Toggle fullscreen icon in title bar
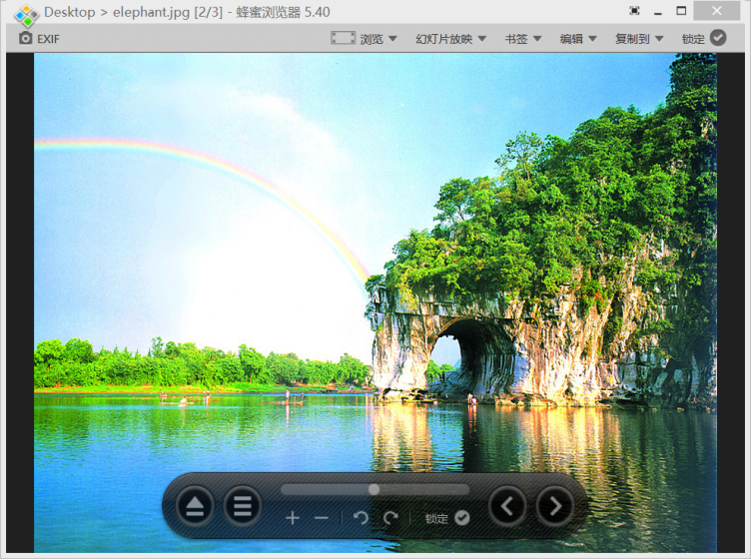The width and height of the screenshot is (751, 560). [634, 11]
